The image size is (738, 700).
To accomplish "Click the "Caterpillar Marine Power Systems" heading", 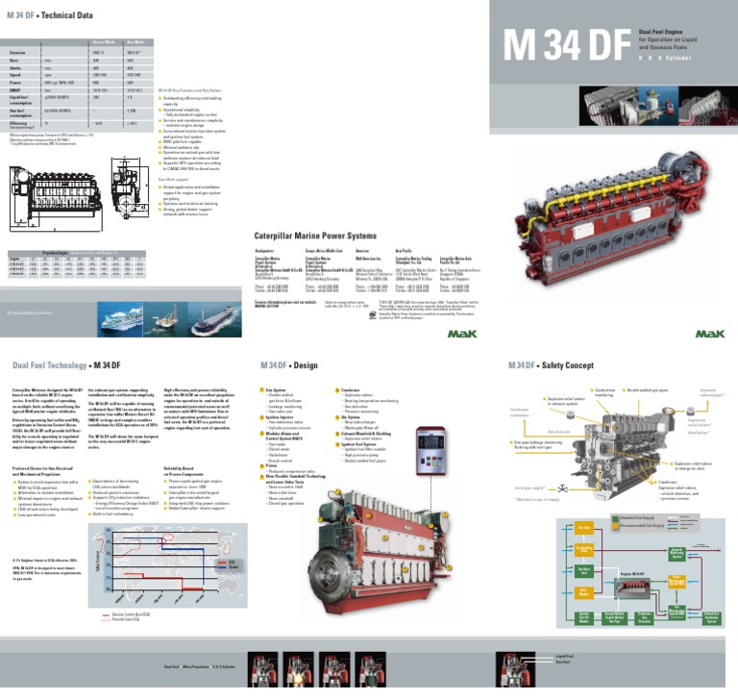I will (x=315, y=236).
